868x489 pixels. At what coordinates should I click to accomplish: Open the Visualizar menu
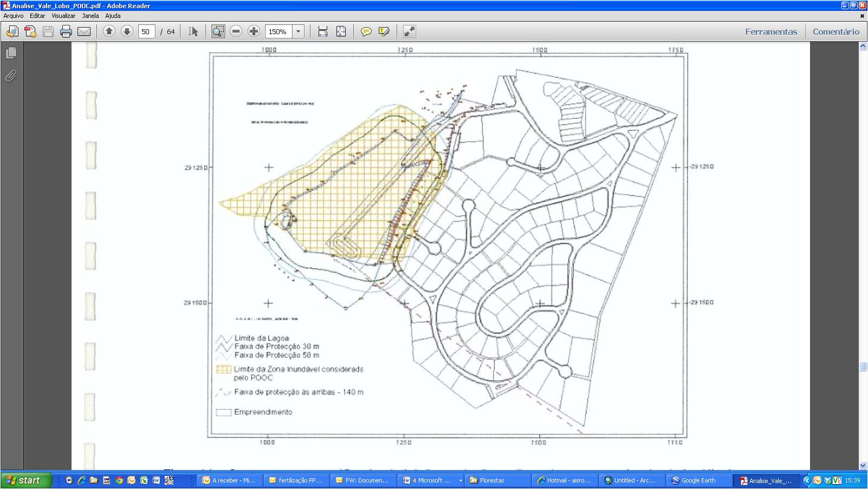[63, 16]
